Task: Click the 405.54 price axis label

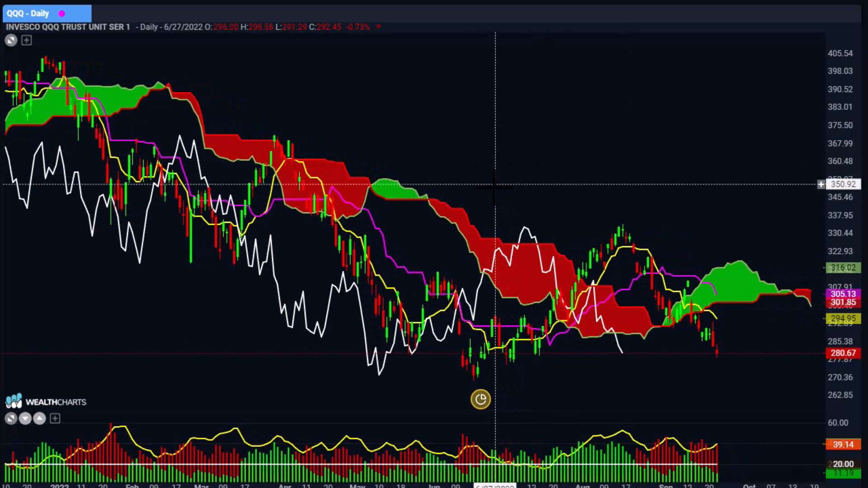Action: click(x=840, y=53)
